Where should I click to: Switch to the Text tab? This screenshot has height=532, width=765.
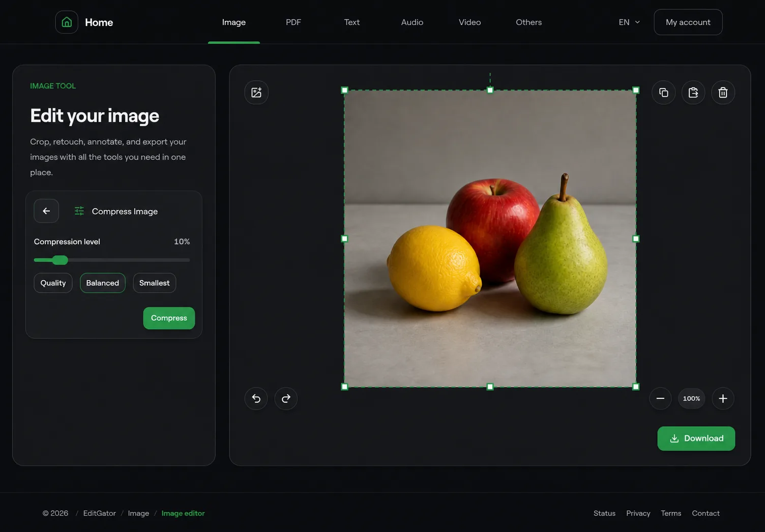(352, 22)
